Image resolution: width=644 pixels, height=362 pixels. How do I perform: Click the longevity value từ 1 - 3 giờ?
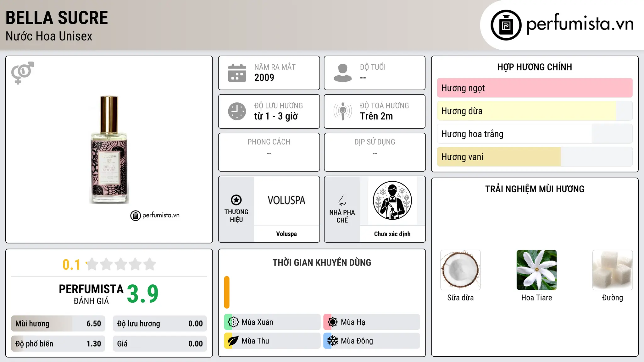click(276, 116)
